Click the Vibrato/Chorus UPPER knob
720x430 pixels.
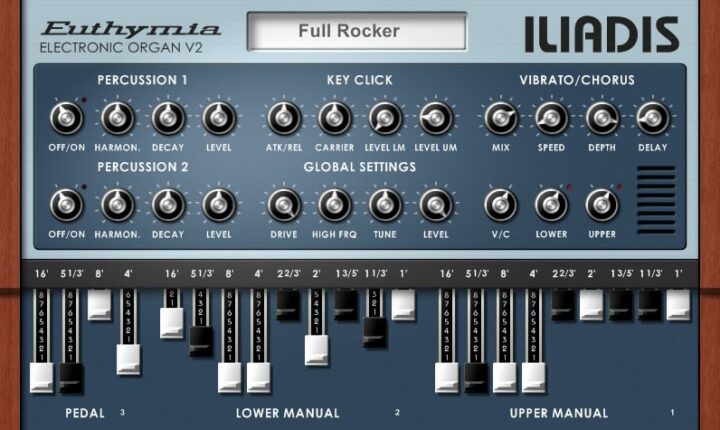(x=601, y=205)
